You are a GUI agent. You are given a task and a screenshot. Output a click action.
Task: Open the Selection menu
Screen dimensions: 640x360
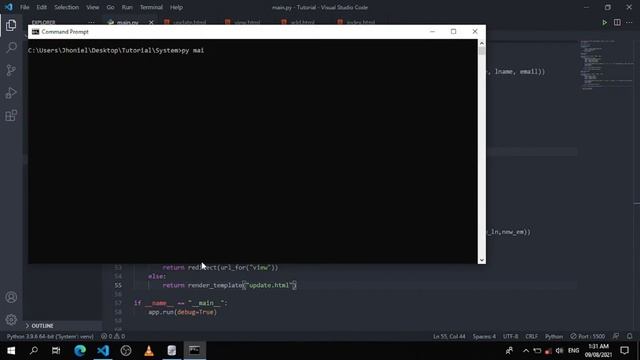click(66, 7)
